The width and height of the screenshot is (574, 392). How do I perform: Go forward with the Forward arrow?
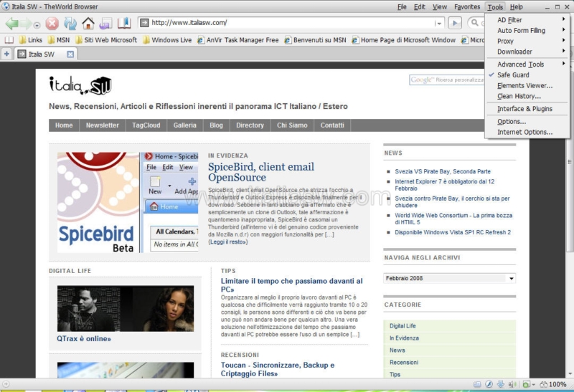coord(27,24)
